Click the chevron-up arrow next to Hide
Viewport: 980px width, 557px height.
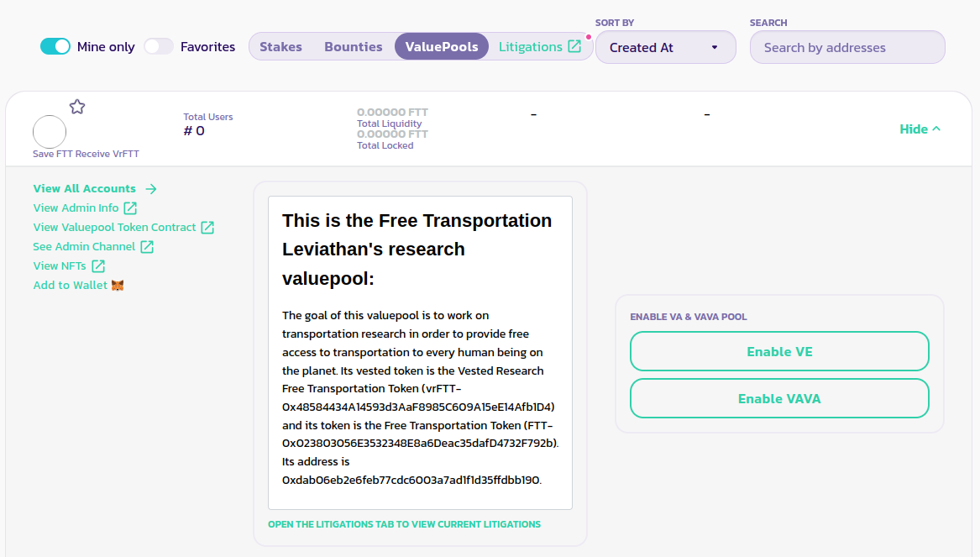point(936,129)
